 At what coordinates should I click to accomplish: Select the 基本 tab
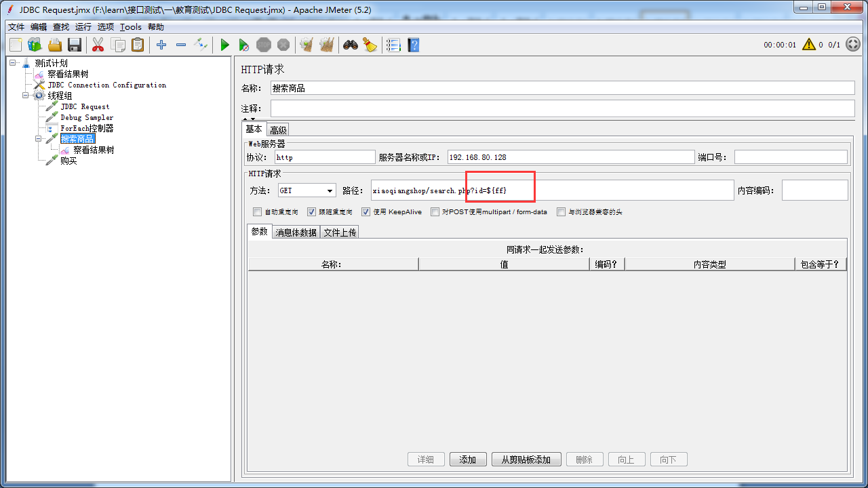click(x=254, y=129)
